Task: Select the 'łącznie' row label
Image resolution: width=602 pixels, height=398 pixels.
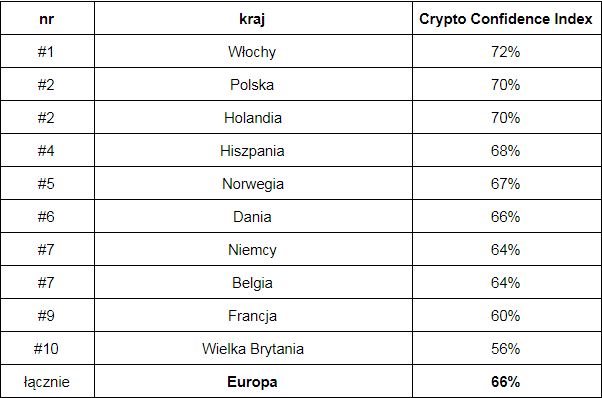Action: (46, 382)
